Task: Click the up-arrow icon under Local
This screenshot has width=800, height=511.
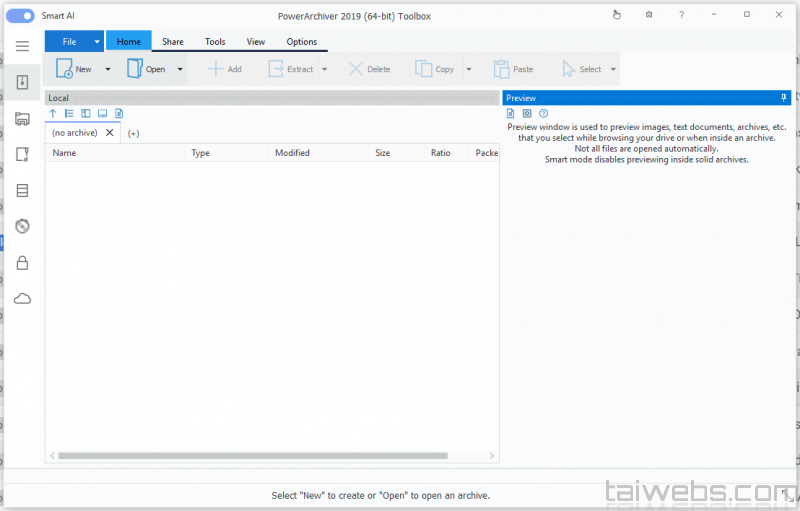Action: click(53, 114)
